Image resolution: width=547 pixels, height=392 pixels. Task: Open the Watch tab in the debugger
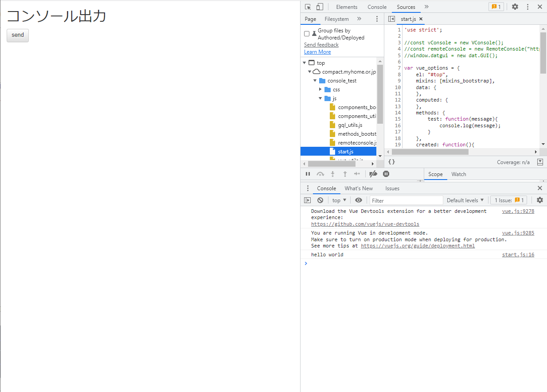458,174
